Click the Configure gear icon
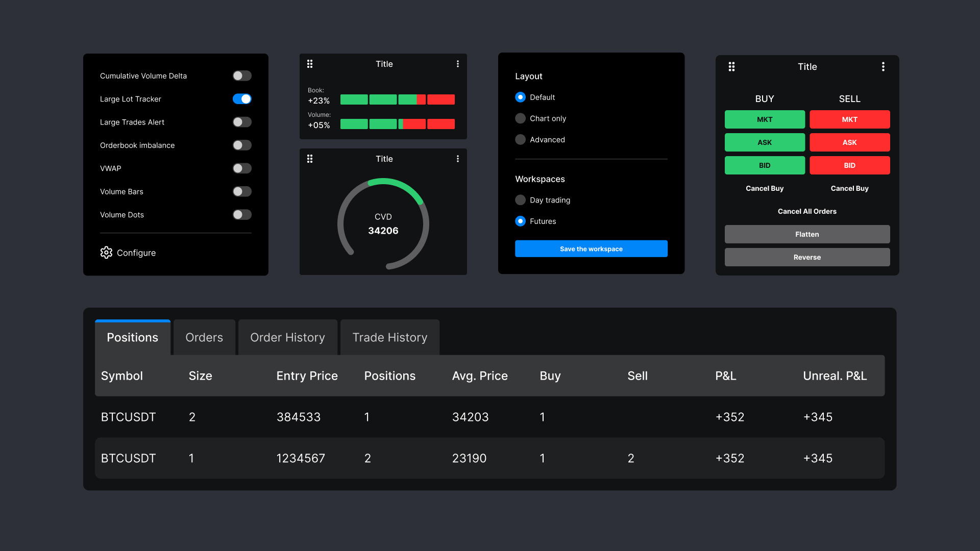The image size is (980, 551). pos(106,253)
